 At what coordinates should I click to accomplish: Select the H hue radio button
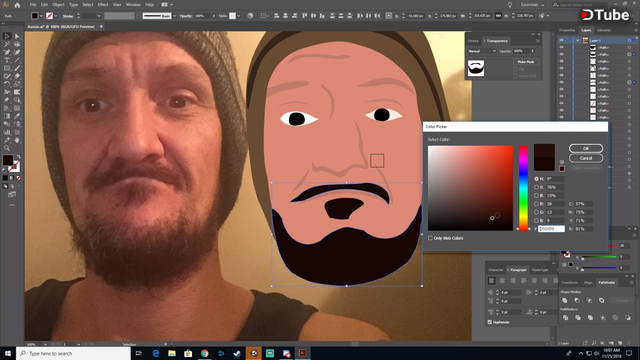536,179
